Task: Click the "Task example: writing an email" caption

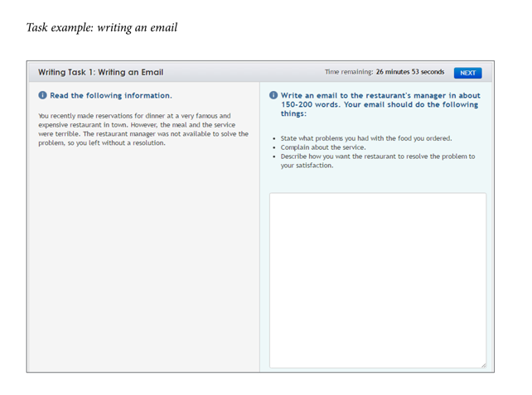Action: pyautogui.click(x=102, y=27)
